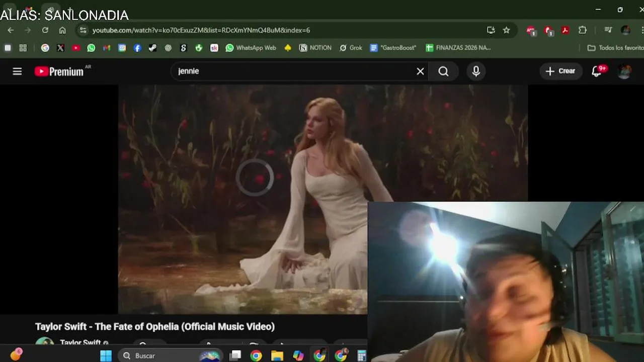Open File Explorer from the taskbar
Viewport: 644px width, 362px height.
coord(277,355)
